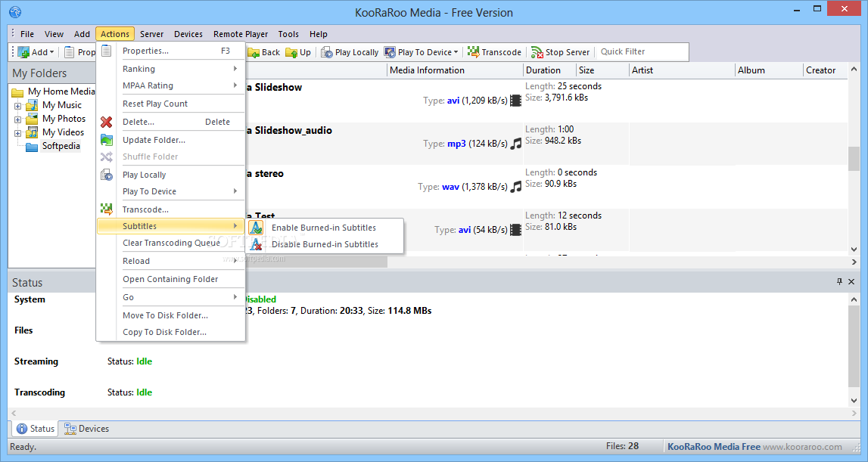868x462 pixels.
Task: Click the Stop Server toolbar icon
Action: click(537, 52)
